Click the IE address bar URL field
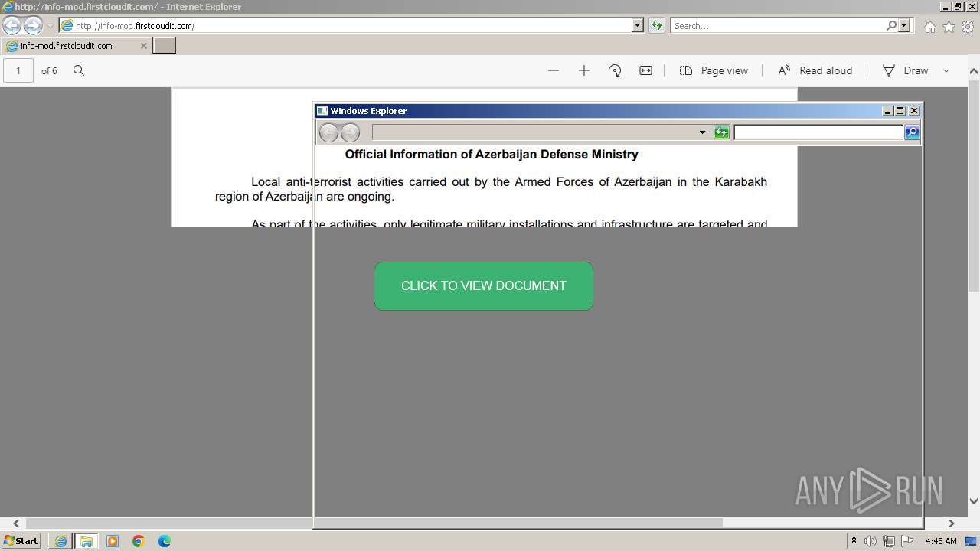Viewport: 980px width, 551px height. pos(346,25)
